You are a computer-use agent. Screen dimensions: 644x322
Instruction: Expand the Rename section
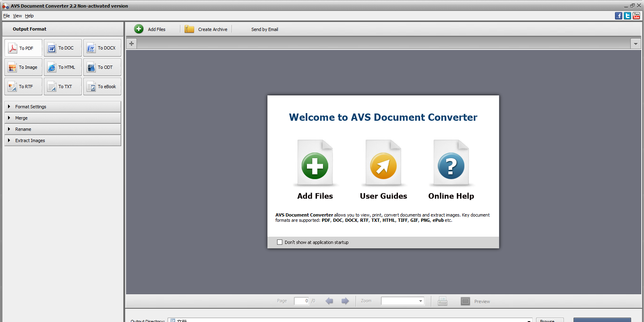click(x=63, y=129)
